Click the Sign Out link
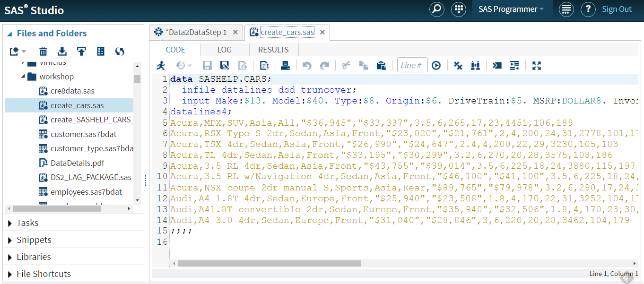 (x=617, y=9)
